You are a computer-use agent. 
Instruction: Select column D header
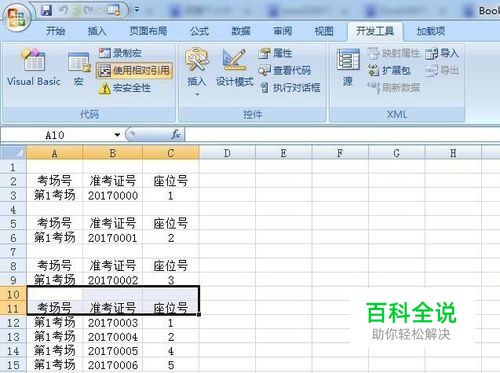[227, 153]
